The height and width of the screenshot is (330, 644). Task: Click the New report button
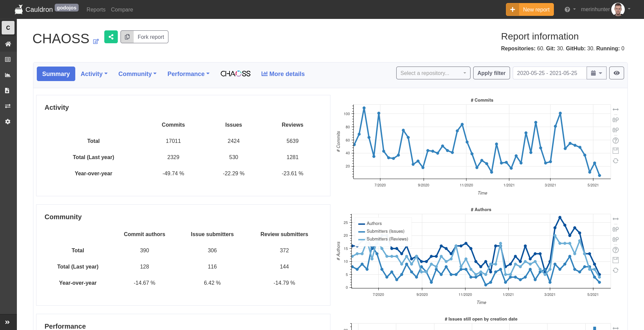pyautogui.click(x=530, y=9)
